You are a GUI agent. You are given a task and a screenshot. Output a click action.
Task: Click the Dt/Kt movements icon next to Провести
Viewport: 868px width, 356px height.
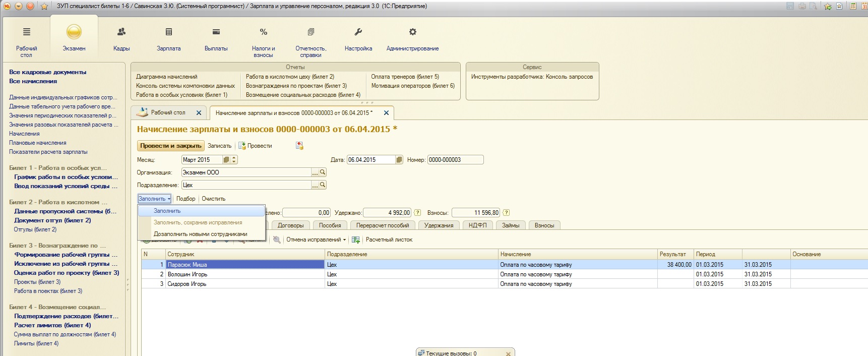coord(300,146)
